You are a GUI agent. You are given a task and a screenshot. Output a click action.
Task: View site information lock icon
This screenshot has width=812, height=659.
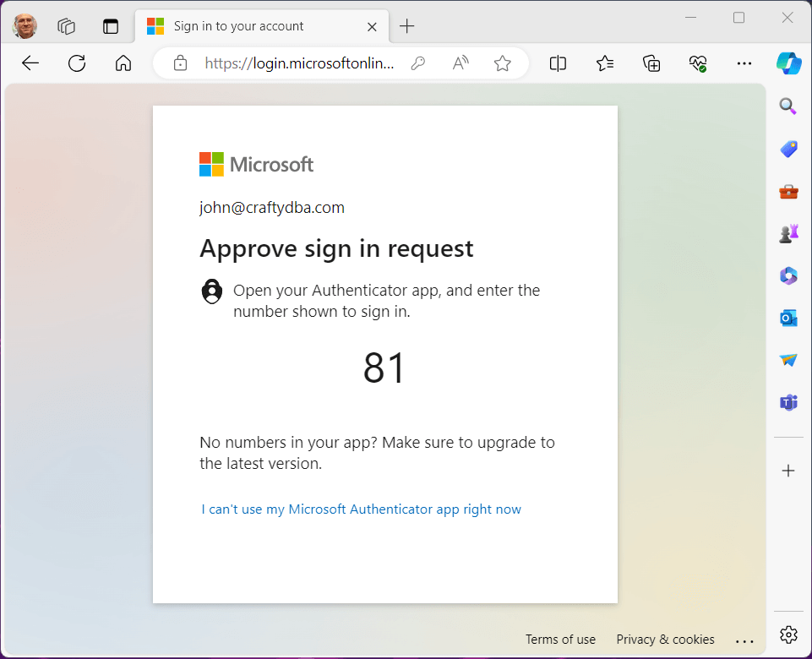tap(180, 63)
